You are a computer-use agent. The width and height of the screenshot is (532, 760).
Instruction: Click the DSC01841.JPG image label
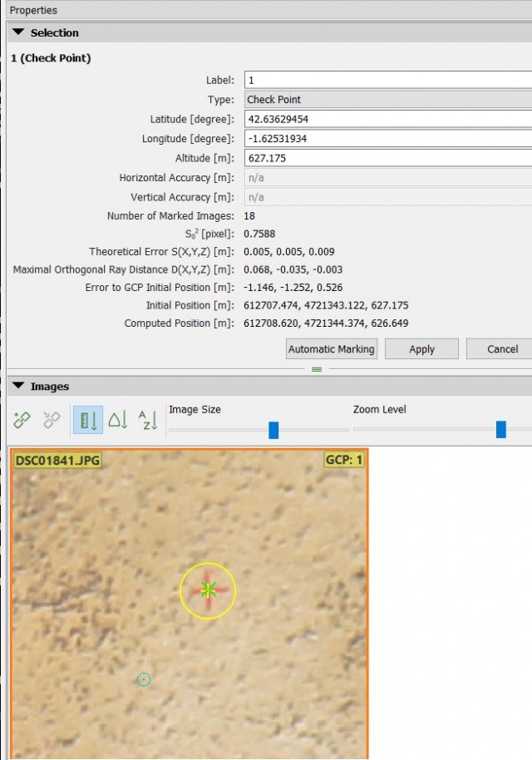click(x=57, y=461)
